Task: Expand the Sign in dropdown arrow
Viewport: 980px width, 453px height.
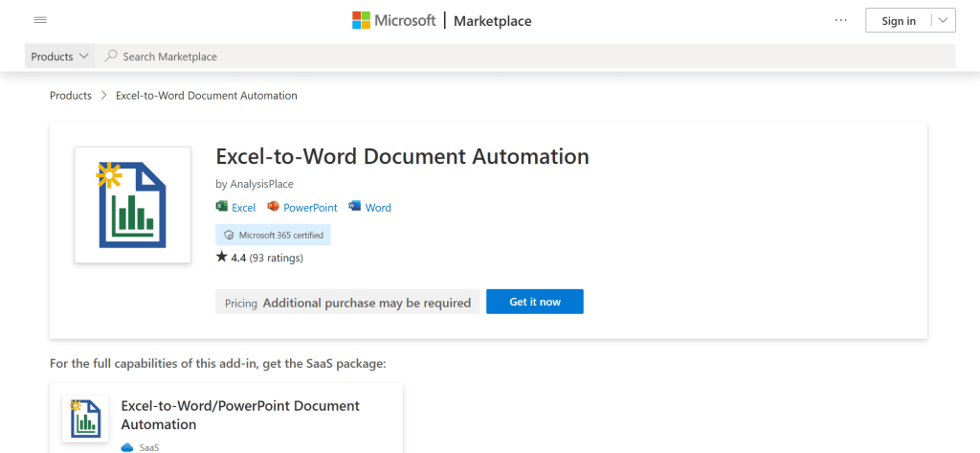Action: coord(942,20)
